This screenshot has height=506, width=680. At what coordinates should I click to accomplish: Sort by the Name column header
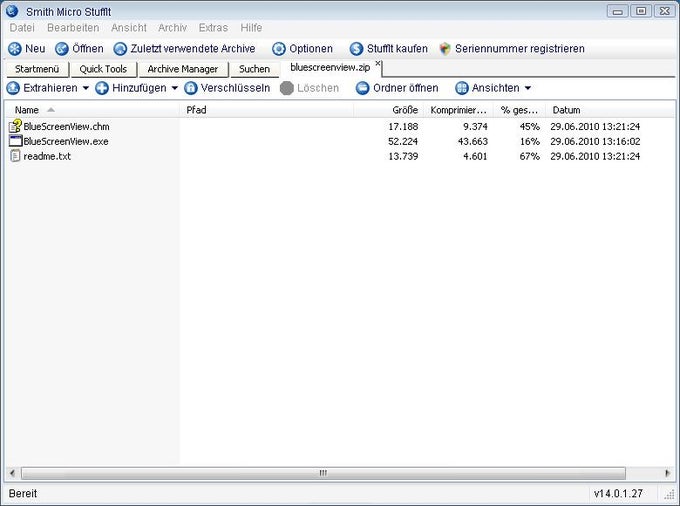[93, 110]
